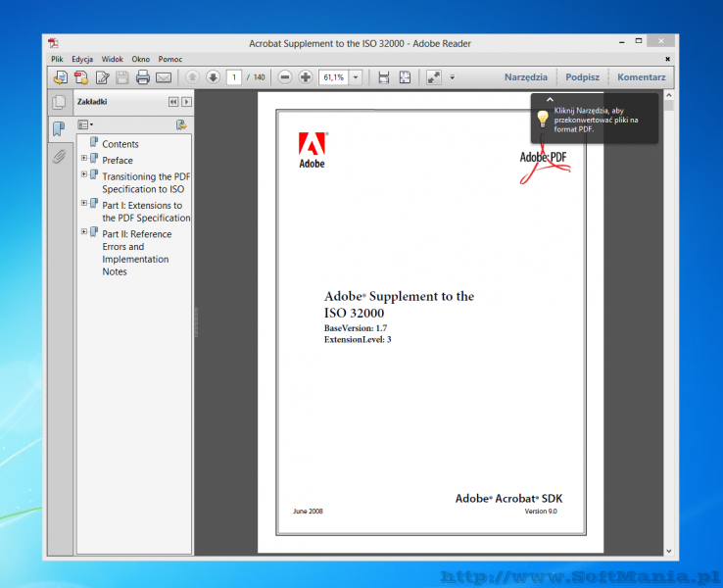Open the Pomoc menu
The width and height of the screenshot is (723, 588).
click(x=170, y=59)
